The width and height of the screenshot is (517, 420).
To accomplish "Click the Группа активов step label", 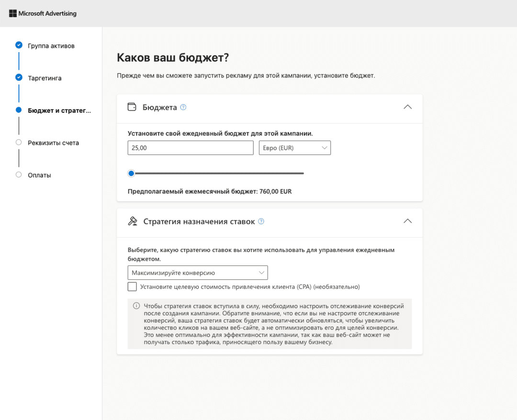I will coord(51,45).
